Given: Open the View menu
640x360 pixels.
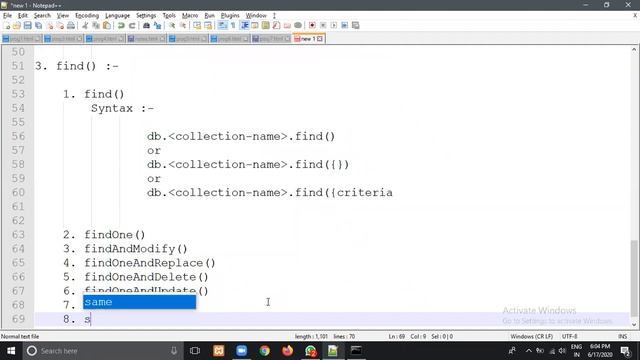Looking at the screenshot, I should click(62, 16).
